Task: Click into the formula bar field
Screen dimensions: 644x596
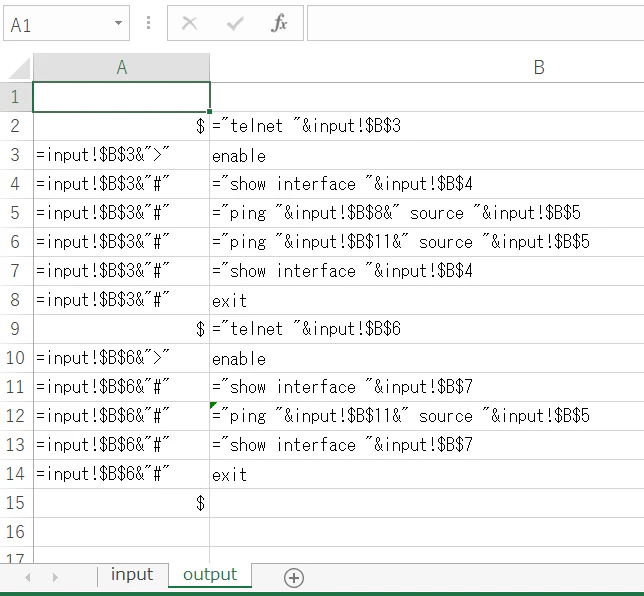Action: click(x=476, y=23)
